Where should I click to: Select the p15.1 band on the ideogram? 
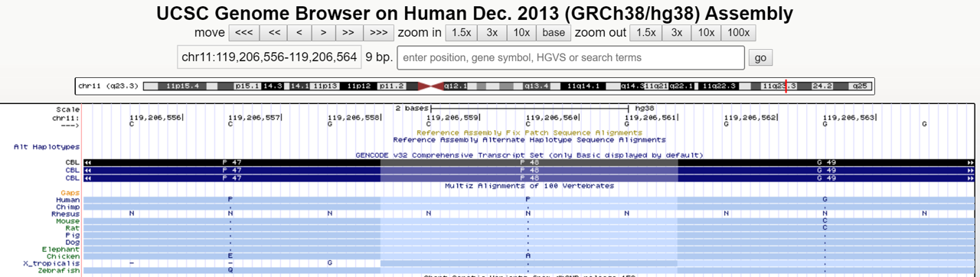tap(247, 86)
